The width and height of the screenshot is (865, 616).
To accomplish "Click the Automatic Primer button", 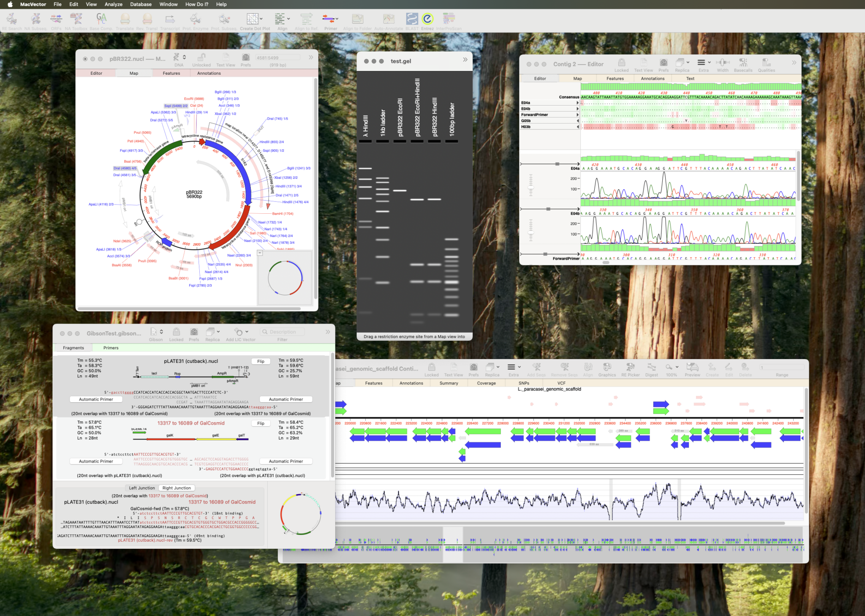I will click(x=96, y=399).
